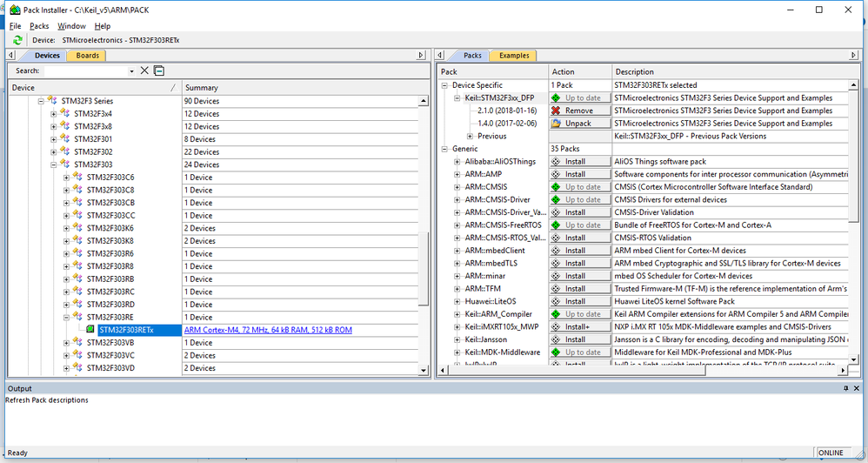Click the Pack Installer app icon in title bar
This screenshot has width=868, height=463.
coord(15,10)
